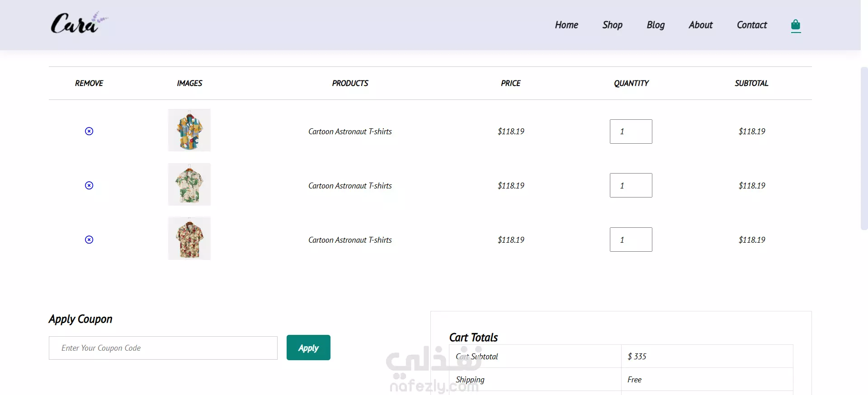Go to the Home page
The image size is (868, 395).
[566, 25]
